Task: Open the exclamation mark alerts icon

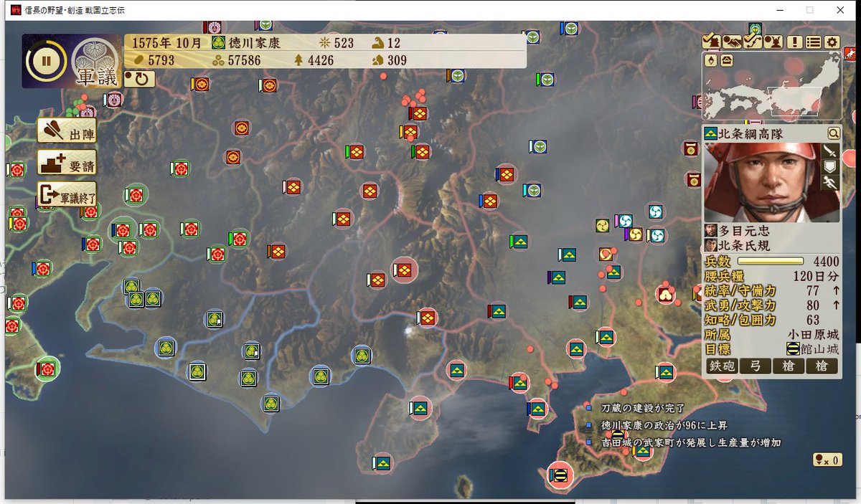Action: click(795, 42)
